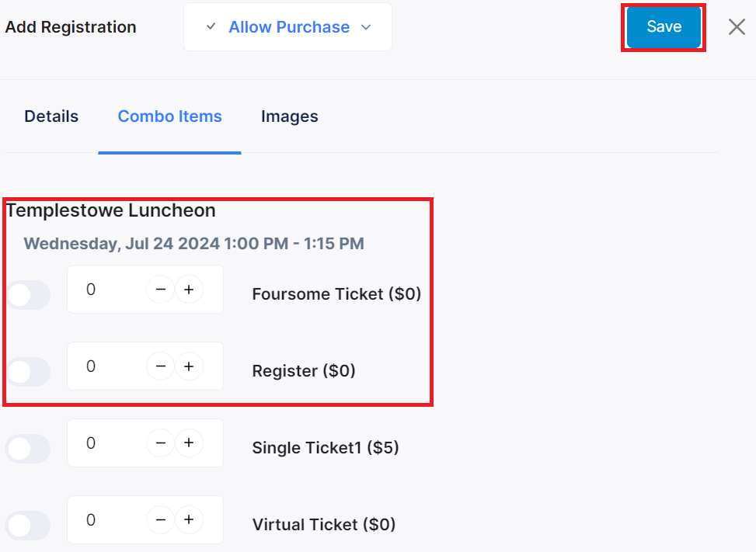Click the checkmark icon beside Allow Purchase
The width and height of the screenshot is (756, 552).
(210, 26)
